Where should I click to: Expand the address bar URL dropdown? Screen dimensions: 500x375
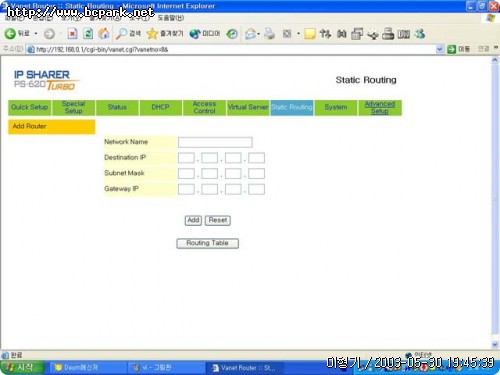pyautogui.click(x=440, y=49)
